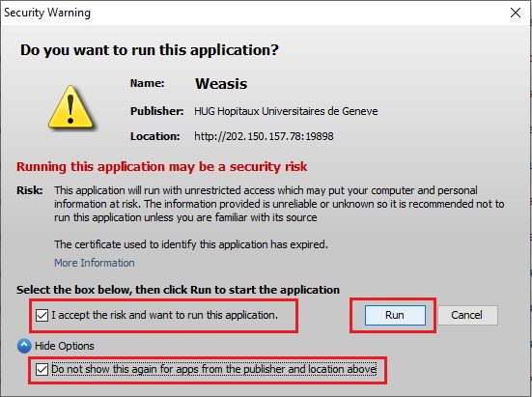532x397 pixels.
Task: Click the 'Do not show this again' label text
Action: click(x=213, y=369)
